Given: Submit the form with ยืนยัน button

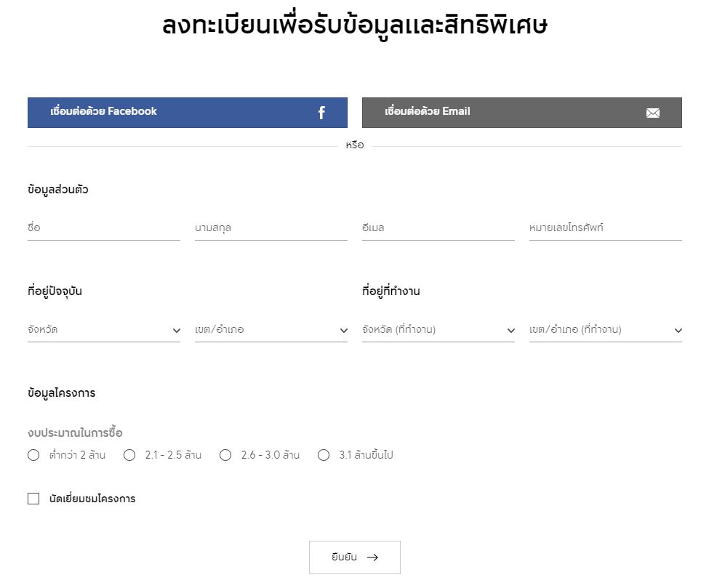Looking at the screenshot, I should [354, 557].
